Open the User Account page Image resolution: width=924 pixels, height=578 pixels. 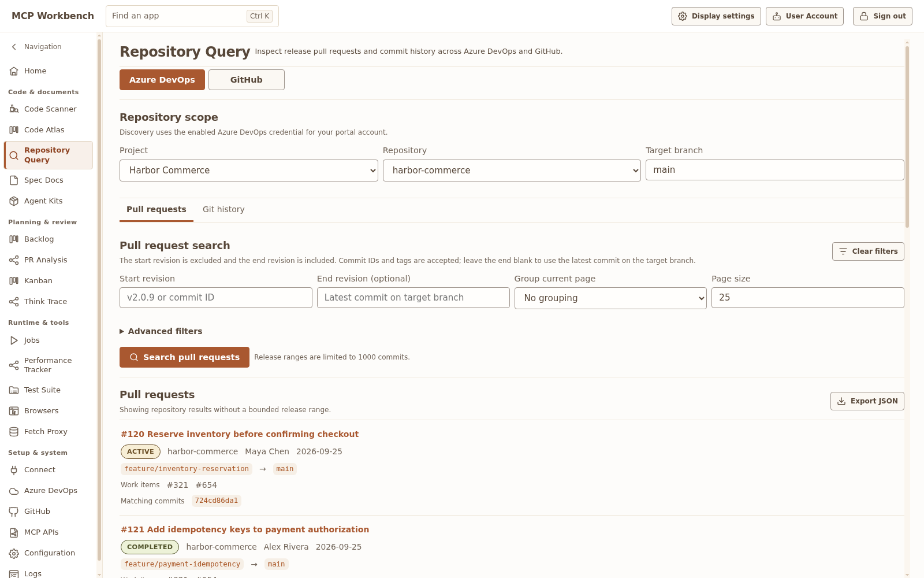(804, 16)
